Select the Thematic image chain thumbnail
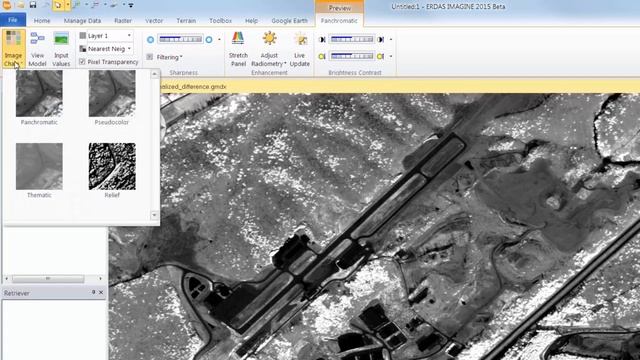640x360 pixels. 39,167
